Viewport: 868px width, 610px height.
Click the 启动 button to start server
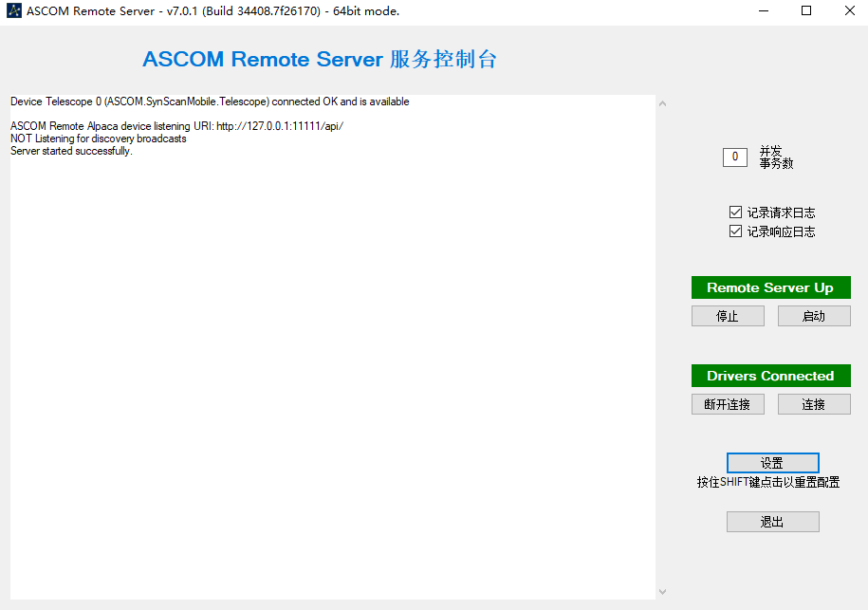point(814,316)
